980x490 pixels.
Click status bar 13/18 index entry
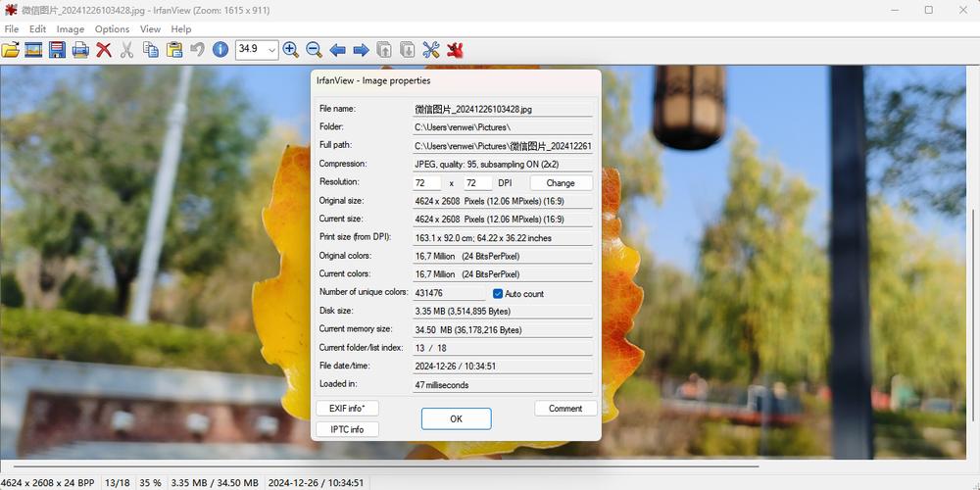click(118, 483)
